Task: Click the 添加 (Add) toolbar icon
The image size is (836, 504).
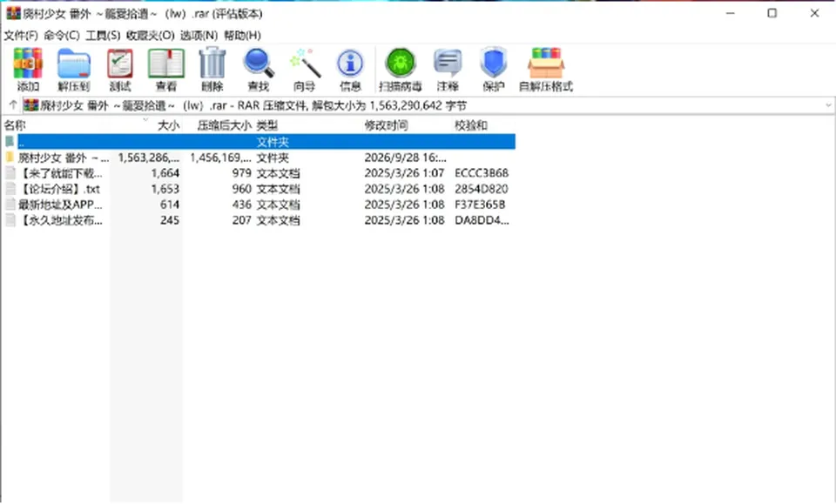Action: [x=28, y=70]
